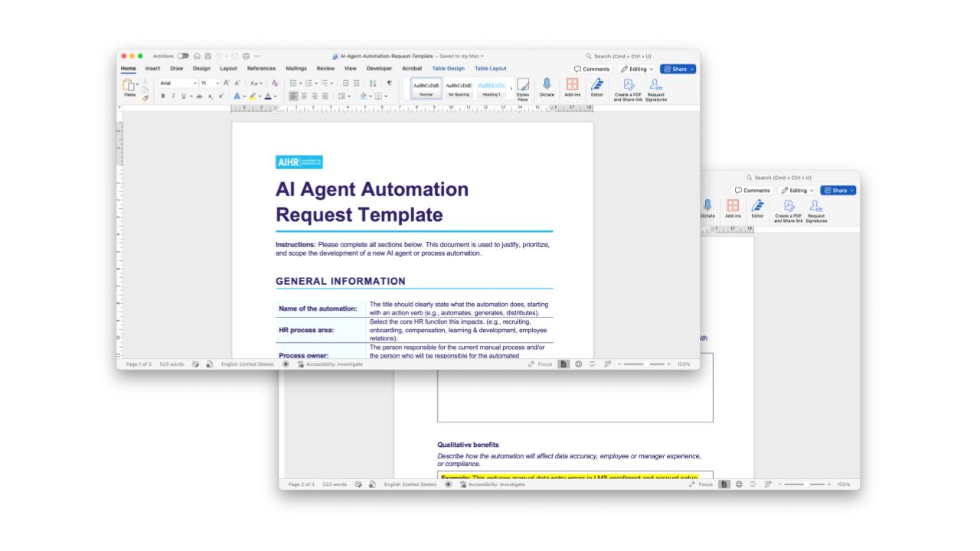
Task: Start Dictate in the front window
Action: [x=547, y=88]
